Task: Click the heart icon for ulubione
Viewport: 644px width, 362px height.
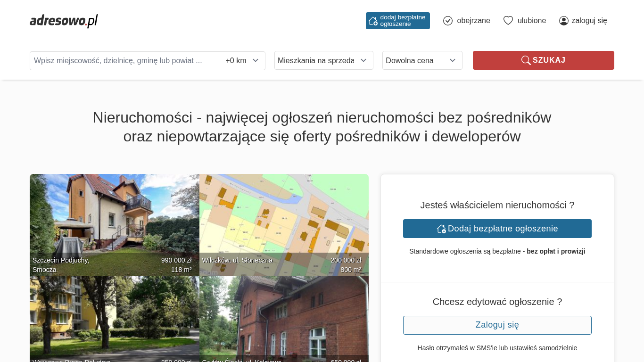Action: click(508, 21)
